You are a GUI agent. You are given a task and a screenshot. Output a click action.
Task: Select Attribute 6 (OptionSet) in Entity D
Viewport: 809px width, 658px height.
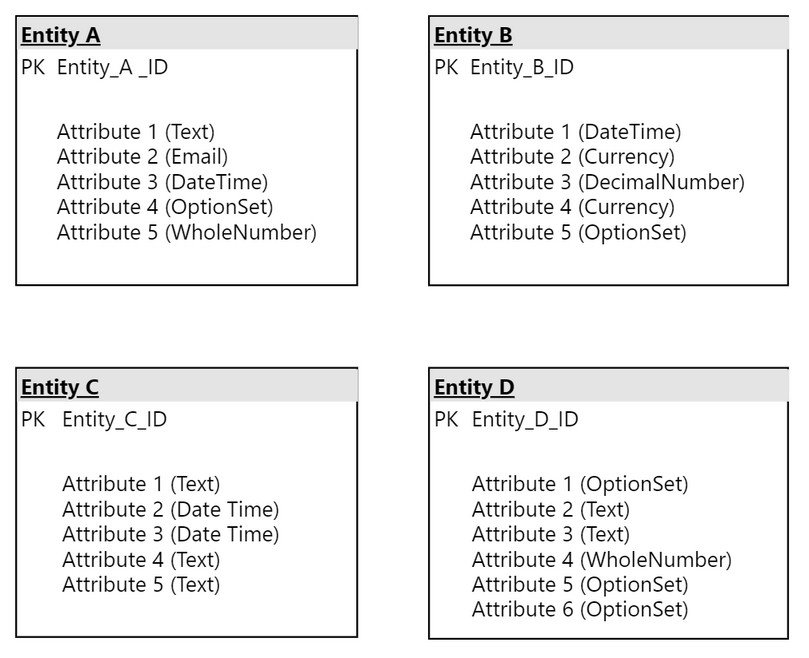580,610
